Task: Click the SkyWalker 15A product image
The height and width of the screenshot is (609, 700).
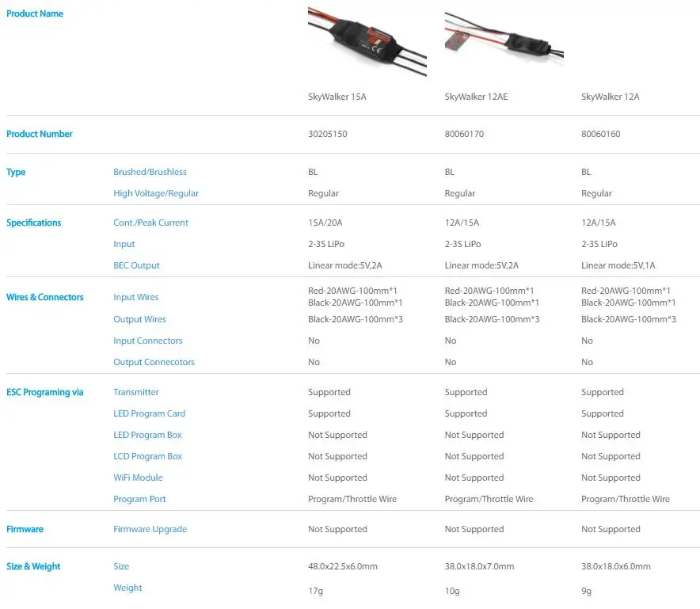Action: [367, 42]
